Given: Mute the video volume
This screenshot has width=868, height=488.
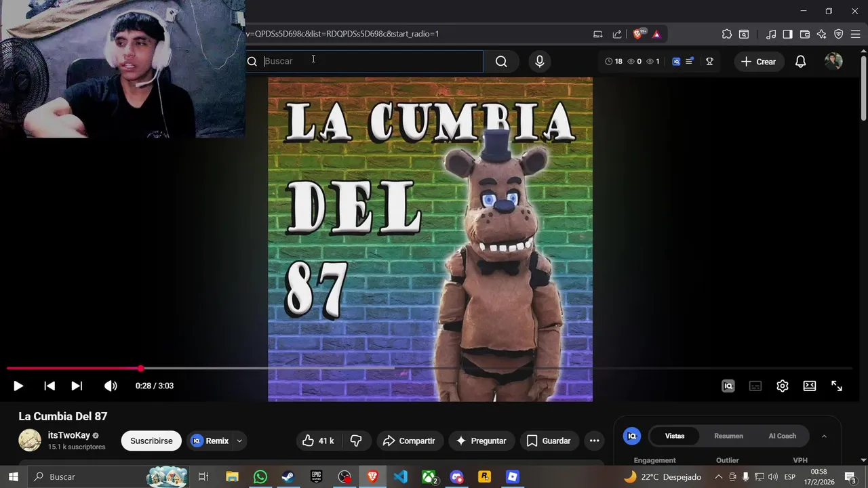Looking at the screenshot, I should [111, 386].
